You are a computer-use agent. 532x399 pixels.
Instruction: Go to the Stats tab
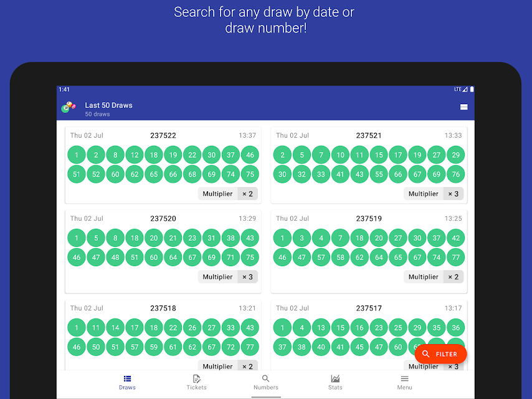click(335, 382)
